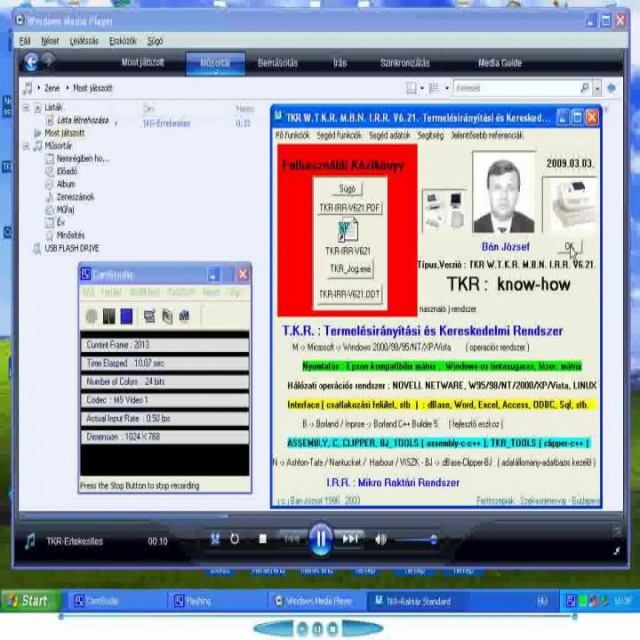Open the Lejátszás menu
640x640 pixels.
[x=84, y=41]
